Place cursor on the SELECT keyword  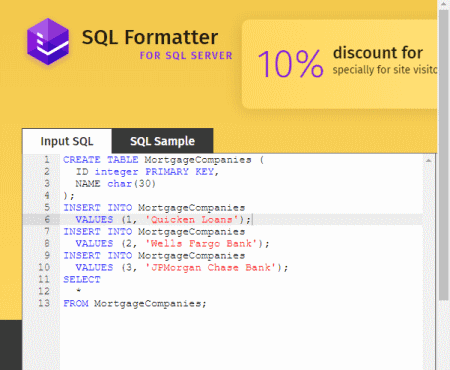(82, 279)
